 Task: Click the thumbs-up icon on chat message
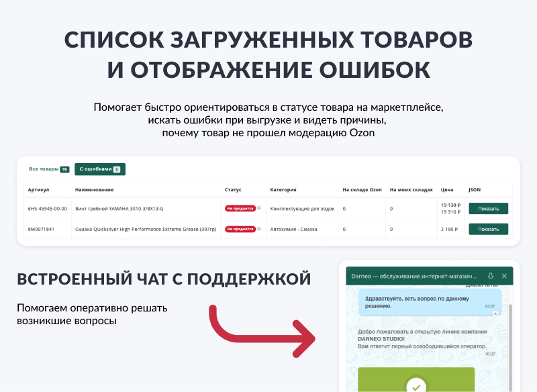pyautogui.click(x=495, y=313)
